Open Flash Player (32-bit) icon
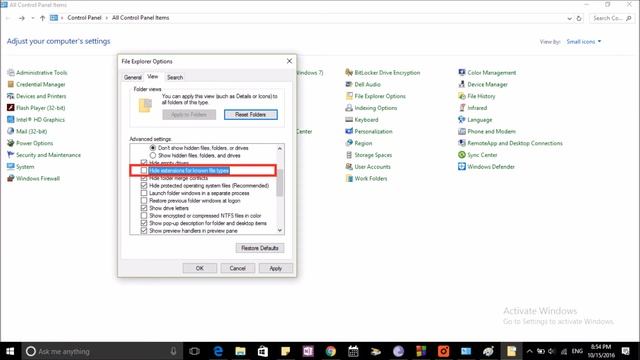Screen dimensions: 640x360 11,108
